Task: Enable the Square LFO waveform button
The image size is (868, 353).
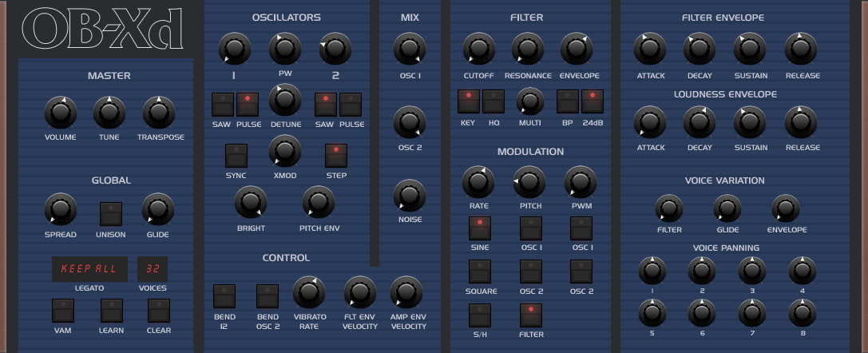Action: (x=479, y=271)
